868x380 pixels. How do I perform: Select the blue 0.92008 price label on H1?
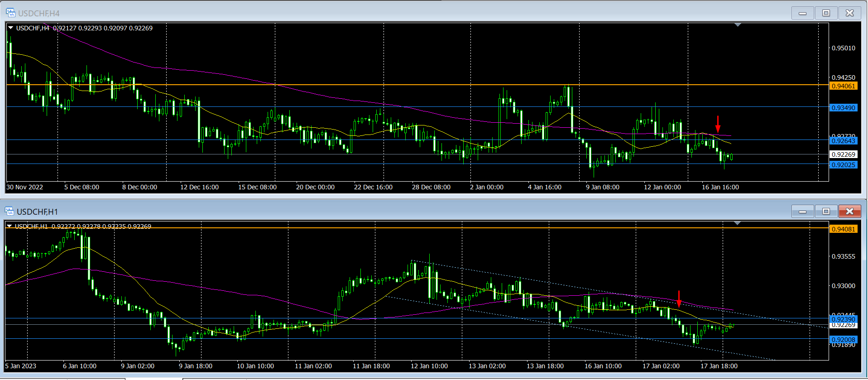(844, 340)
